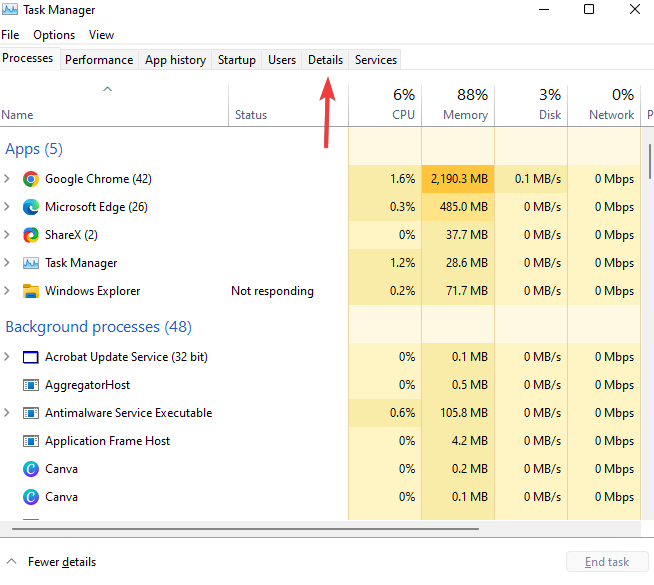Screen dimensions: 654x585
Task: Switch to the Users tab
Action: click(282, 60)
